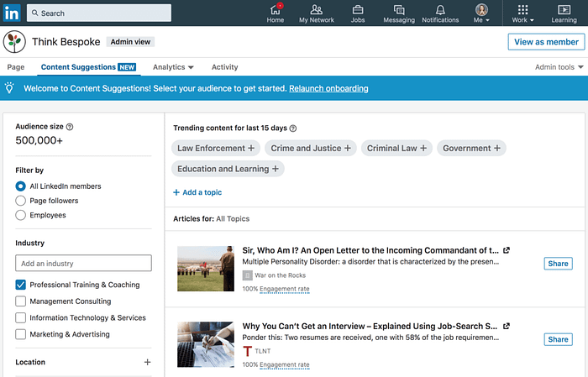Open external link icon for Why You Can't Get an Interview

[507, 326]
